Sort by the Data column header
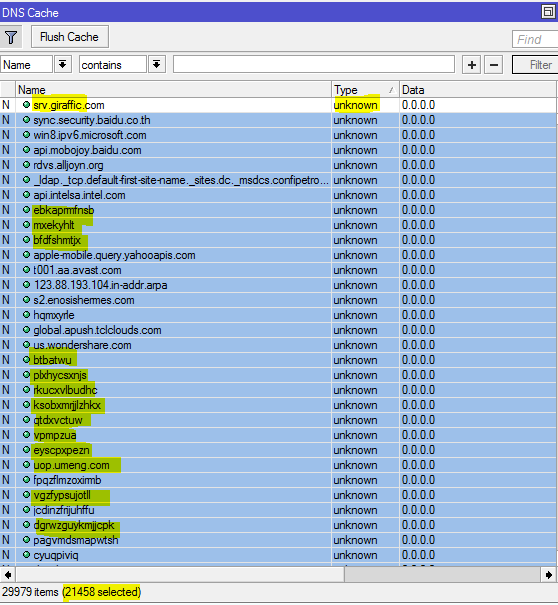This screenshot has height=605, width=558. coord(478,90)
